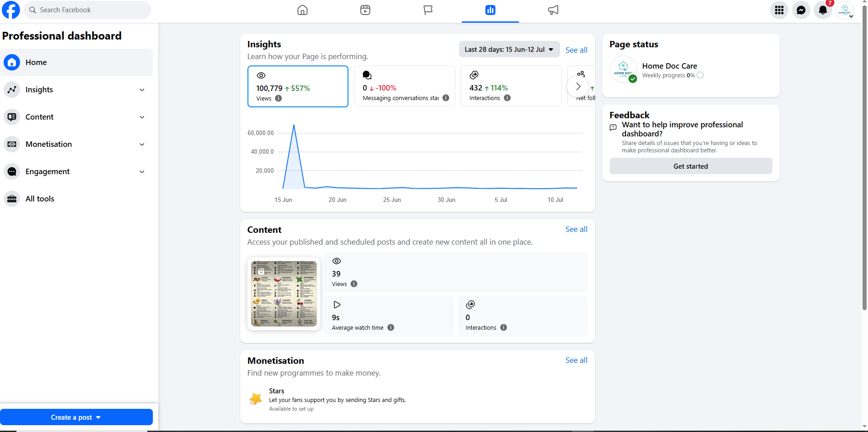Viewport: 868px width, 432px height.
Task: Open All tools in the sidebar
Action: coord(76,199)
